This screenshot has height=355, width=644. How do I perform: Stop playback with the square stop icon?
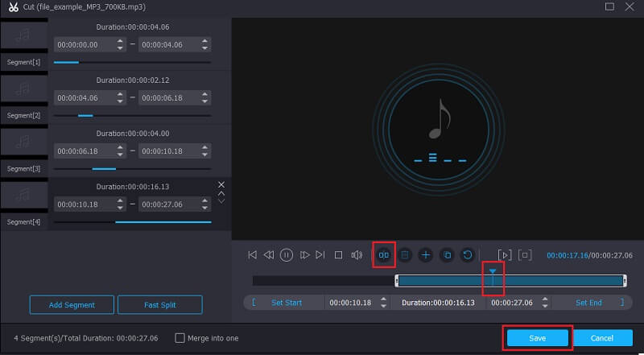[x=338, y=255]
